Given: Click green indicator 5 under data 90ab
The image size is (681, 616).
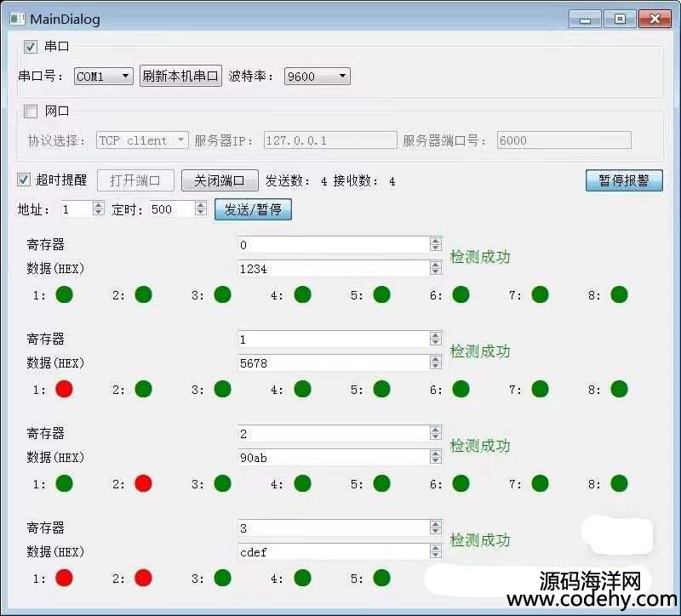Looking at the screenshot, I should (381, 483).
